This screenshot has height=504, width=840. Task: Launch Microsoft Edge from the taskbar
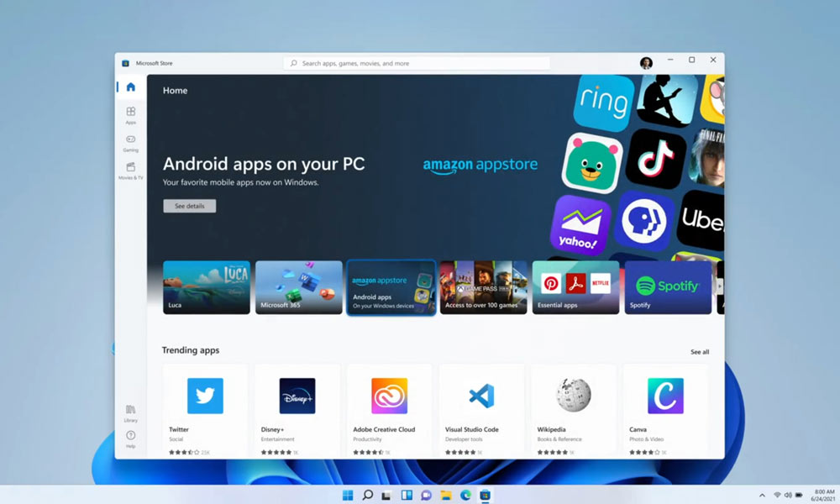465,495
